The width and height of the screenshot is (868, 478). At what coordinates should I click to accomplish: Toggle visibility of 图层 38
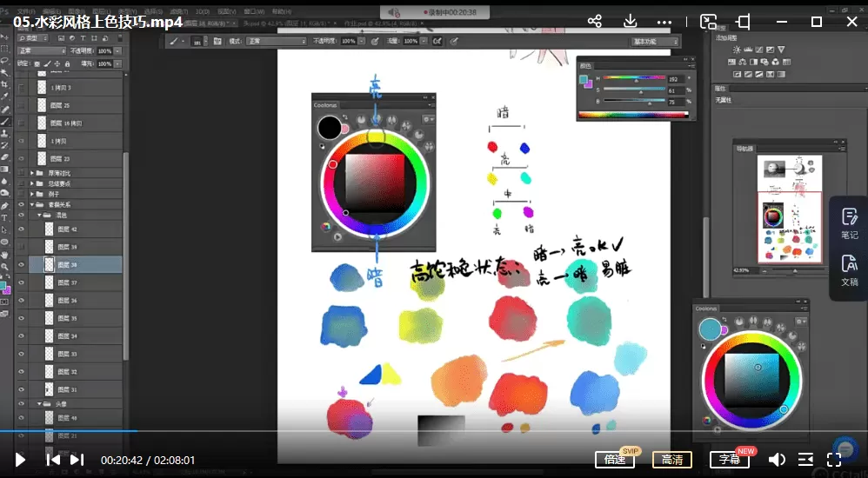coord(22,265)
